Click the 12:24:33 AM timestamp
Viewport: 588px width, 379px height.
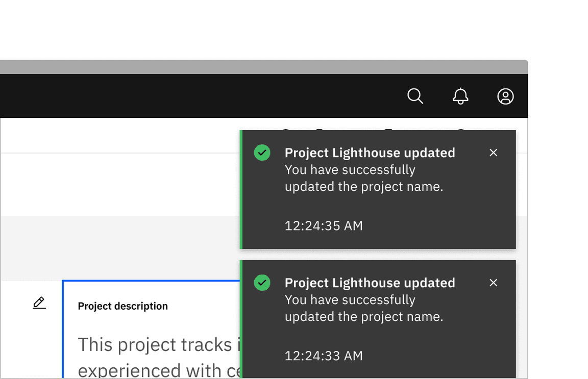click(324, 356)
